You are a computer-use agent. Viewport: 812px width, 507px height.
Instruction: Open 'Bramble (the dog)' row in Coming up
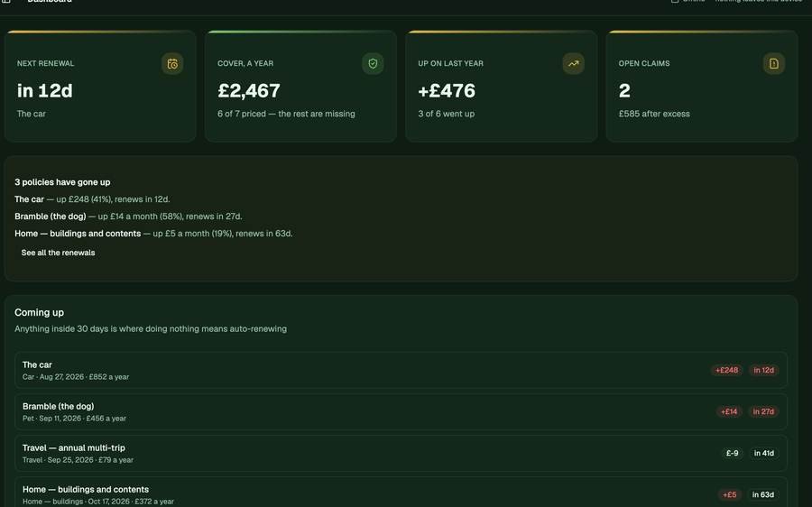pyautogui.click(x=401, y=411)
